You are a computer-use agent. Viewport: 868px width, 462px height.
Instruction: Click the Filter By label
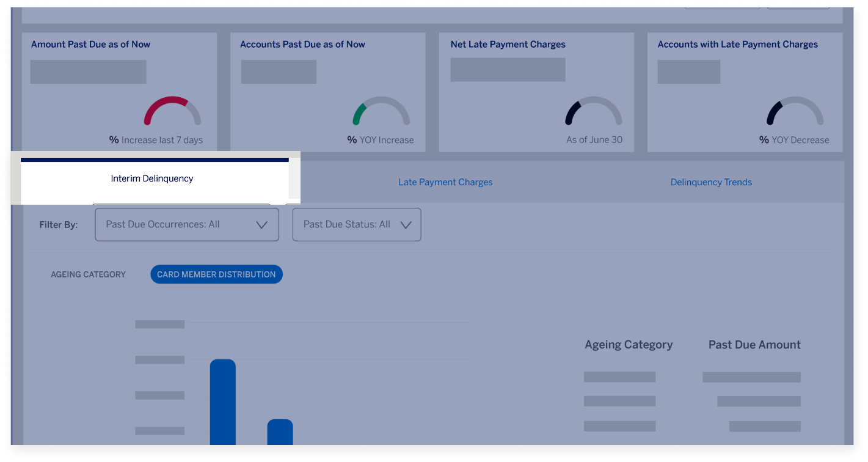coord(59,224)
